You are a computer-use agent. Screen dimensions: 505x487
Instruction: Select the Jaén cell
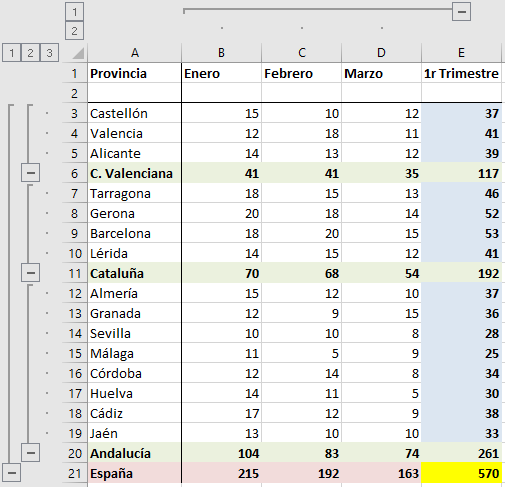(x=135, y=433)
